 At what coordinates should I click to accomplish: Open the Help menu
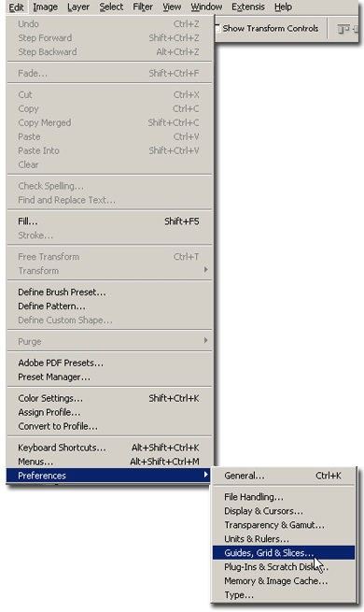coord(283,7)
